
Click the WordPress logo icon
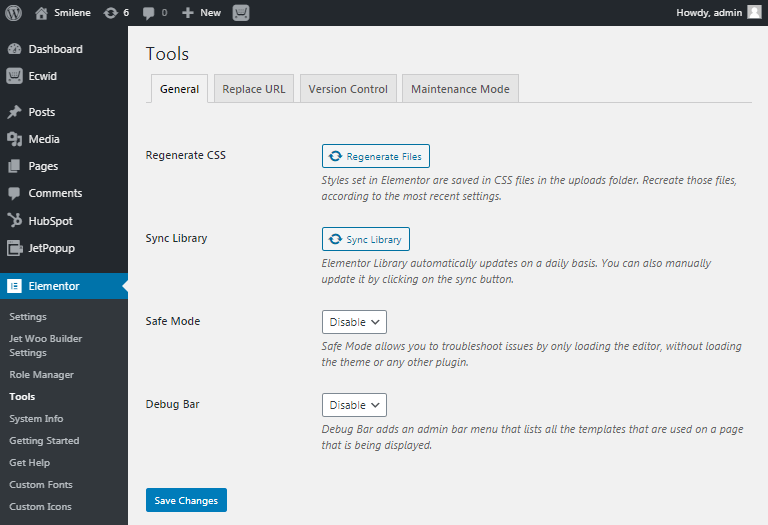click(13, 13)
